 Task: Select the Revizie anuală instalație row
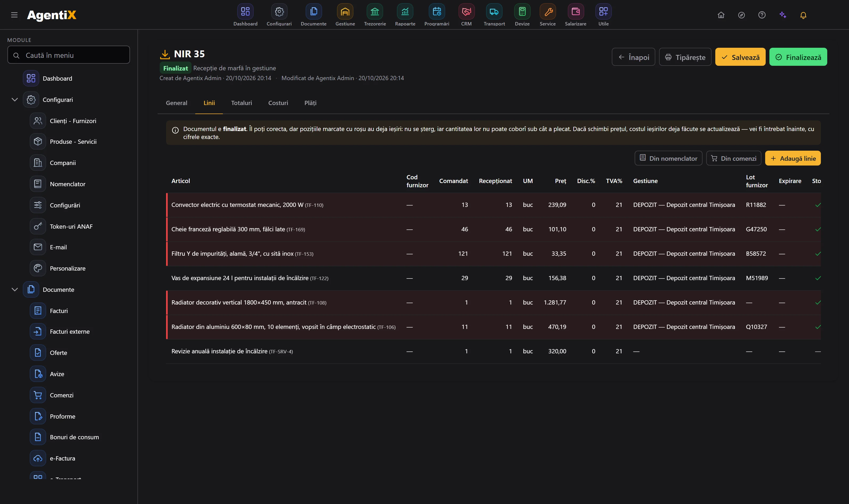tap(493, 351)
